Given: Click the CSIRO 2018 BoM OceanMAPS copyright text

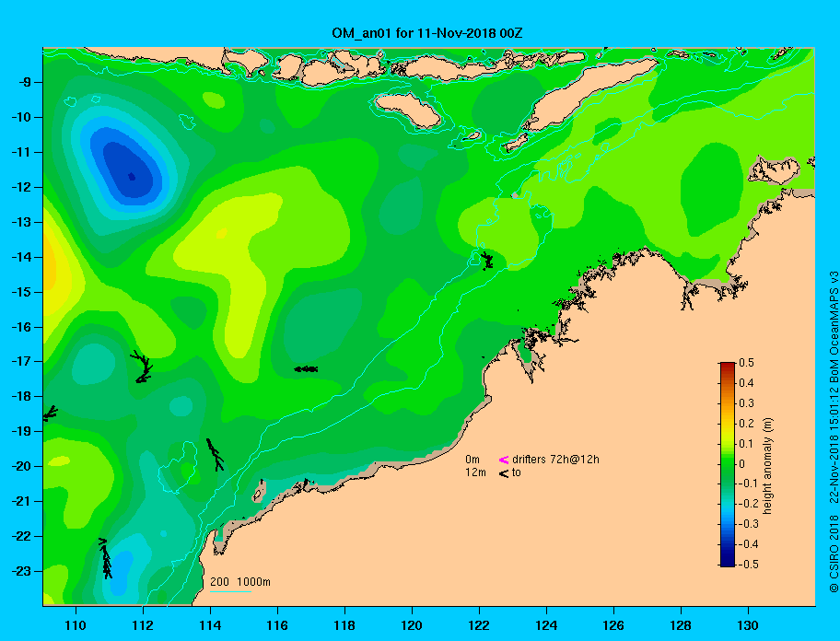Looking at the screenshot, I should click(834, 431).
